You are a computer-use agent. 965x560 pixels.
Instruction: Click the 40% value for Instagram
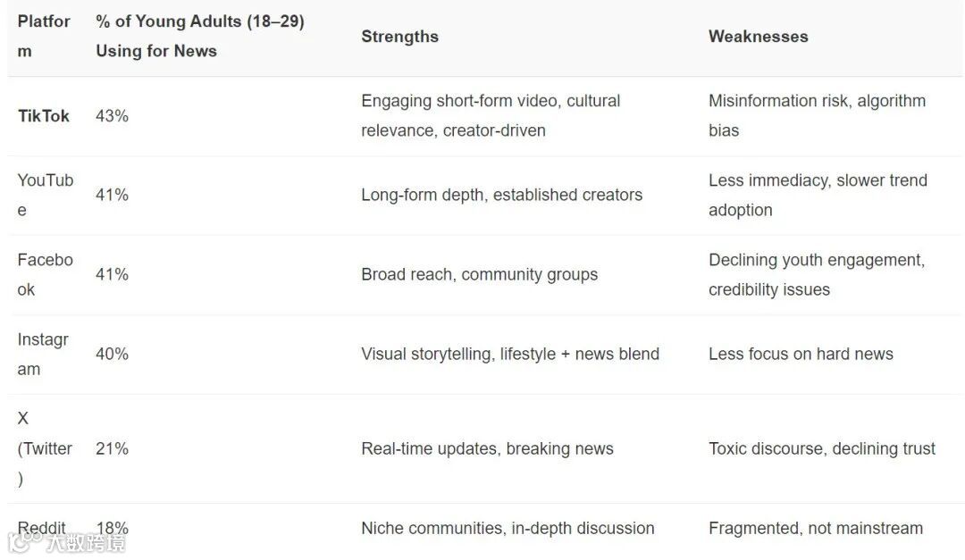pyautogui.click(x=112, y=354)
